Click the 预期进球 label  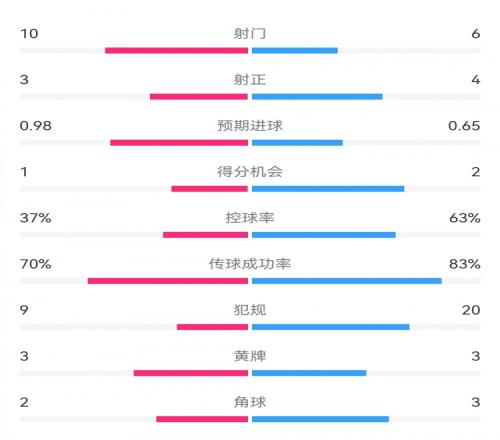coord(250,126)
